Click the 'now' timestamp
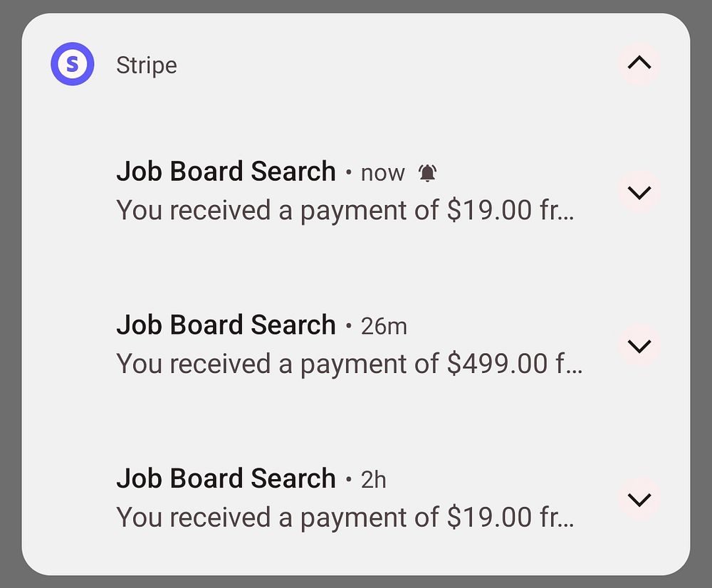Screen dimensions: 712x588 (x=382, y=173)
